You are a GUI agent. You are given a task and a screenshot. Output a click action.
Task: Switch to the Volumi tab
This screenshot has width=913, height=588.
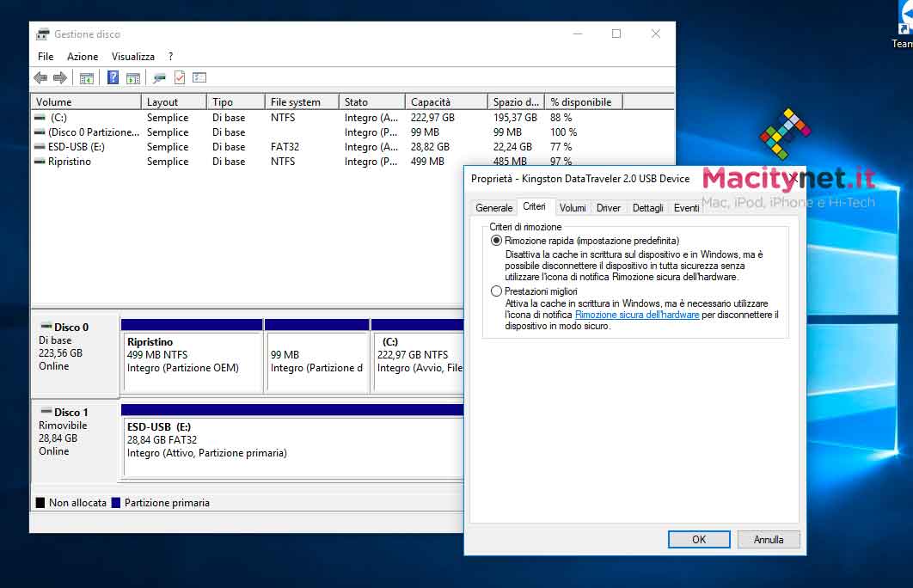point(573,208)
